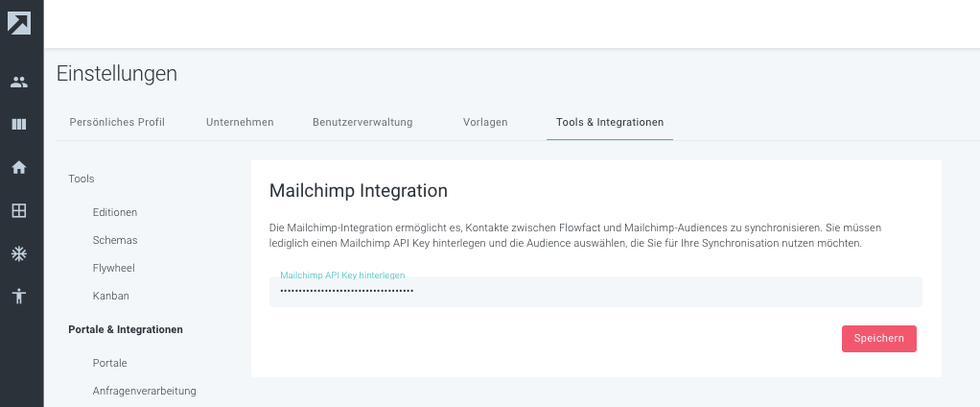Click the Flowfact arrow logo icon
The width and height of the screenshot is (980, 407).
point(19,23)
